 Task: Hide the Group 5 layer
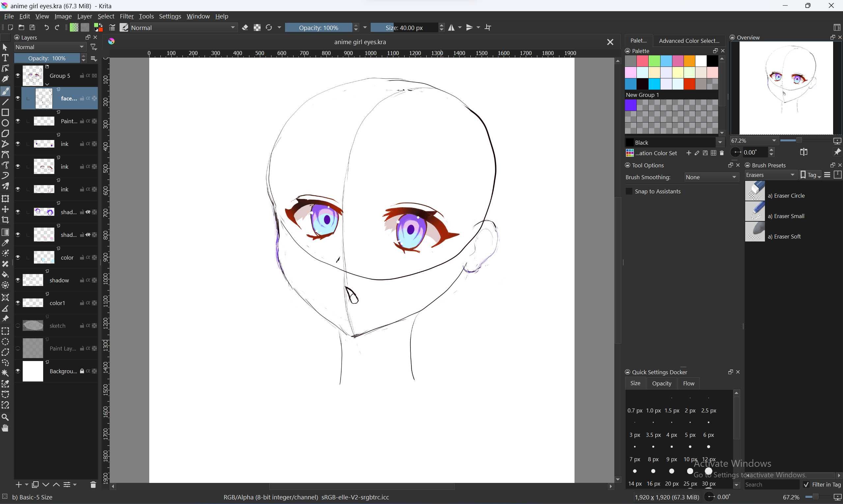(18, 75)
